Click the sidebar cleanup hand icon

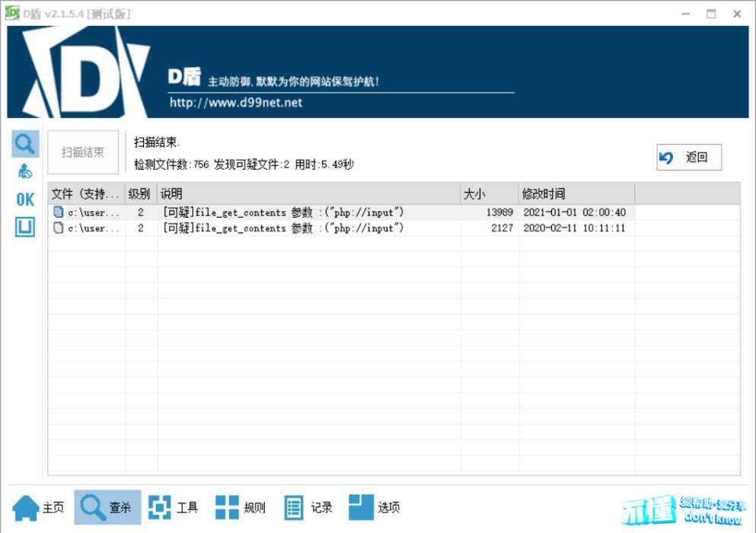pyautogui.click(x=25, y=171)
